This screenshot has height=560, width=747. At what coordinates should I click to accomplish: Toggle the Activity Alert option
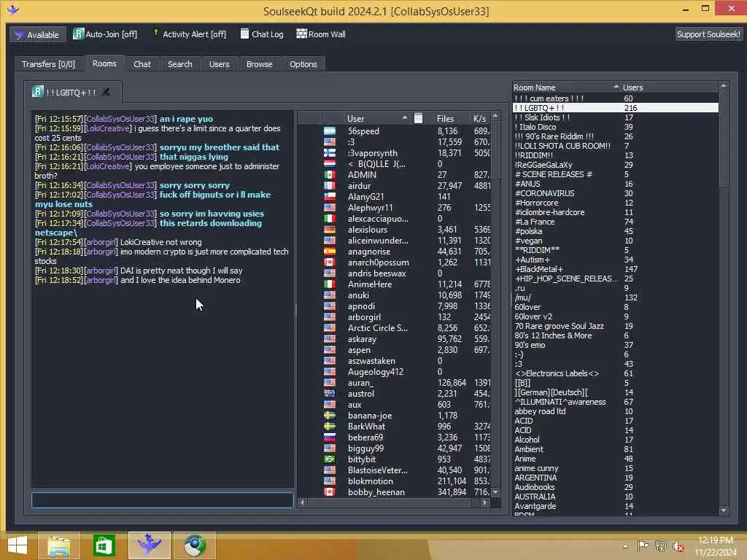coord(189,34)
